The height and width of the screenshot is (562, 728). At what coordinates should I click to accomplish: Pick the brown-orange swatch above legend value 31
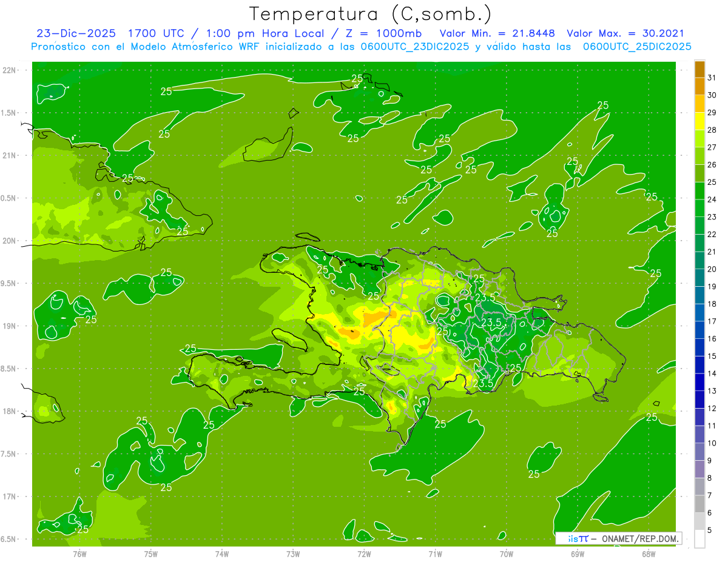point(699,69)
